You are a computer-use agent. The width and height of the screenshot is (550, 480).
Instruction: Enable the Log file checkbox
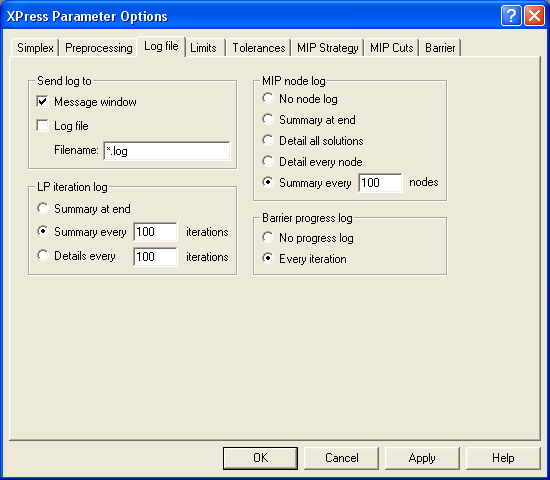pos(42,126)
